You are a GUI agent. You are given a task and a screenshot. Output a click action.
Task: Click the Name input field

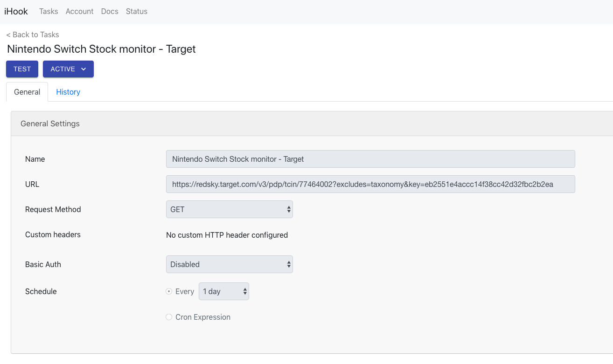point(370,159)
